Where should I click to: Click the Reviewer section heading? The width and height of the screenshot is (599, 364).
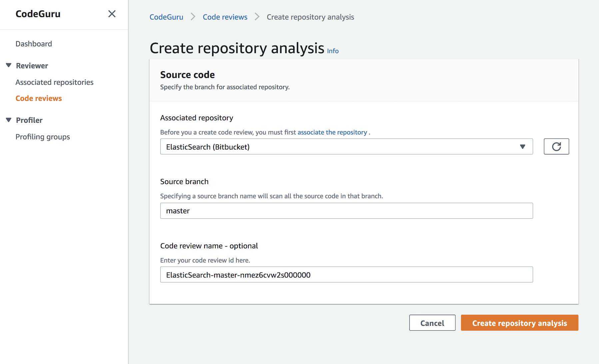click(x=32, y=66)
